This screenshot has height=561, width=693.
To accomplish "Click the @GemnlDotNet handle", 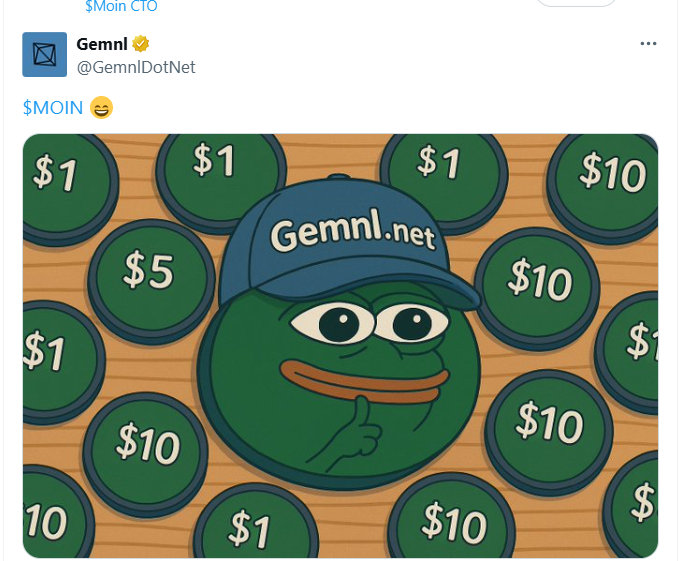I will click(136, 67).
